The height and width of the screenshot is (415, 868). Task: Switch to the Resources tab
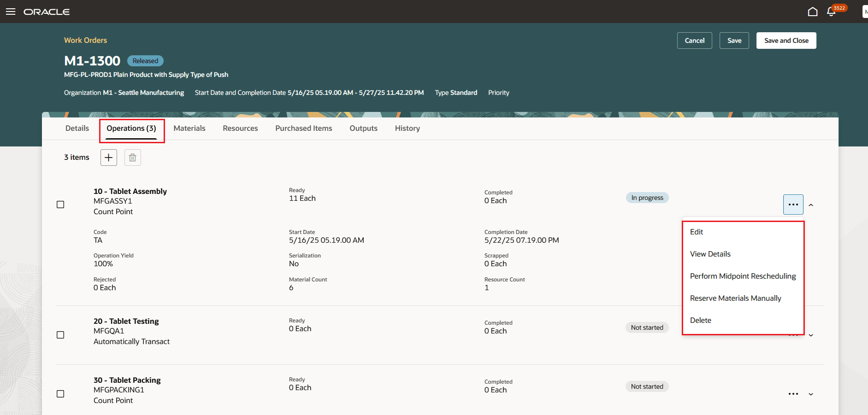(x=240, y=129)
